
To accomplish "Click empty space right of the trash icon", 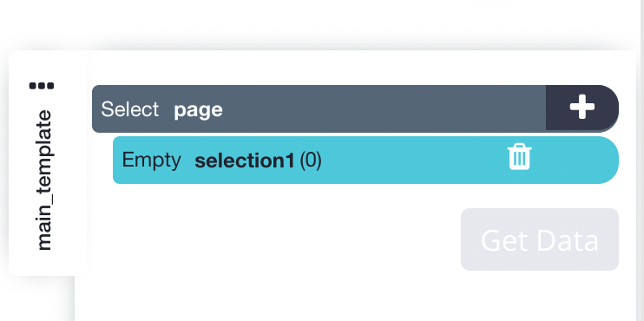I will coord(575,160).
